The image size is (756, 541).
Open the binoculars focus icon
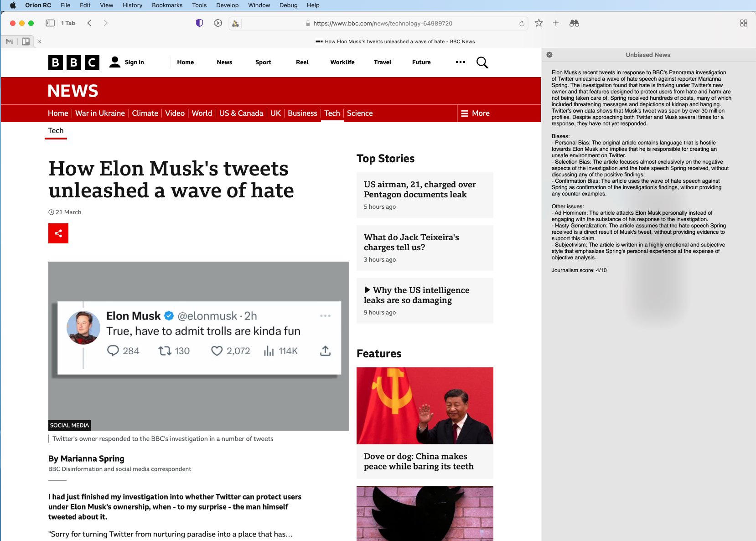[574, 23]
